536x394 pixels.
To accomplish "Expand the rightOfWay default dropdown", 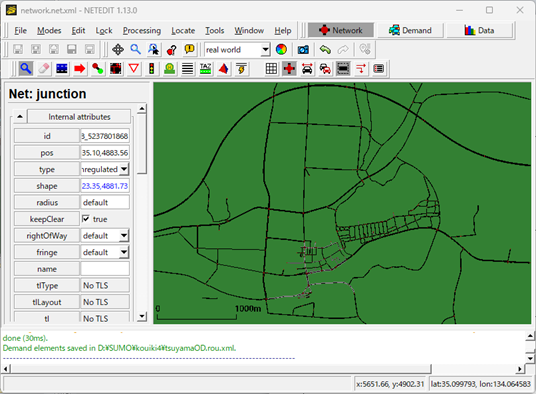I will [124, 235].
